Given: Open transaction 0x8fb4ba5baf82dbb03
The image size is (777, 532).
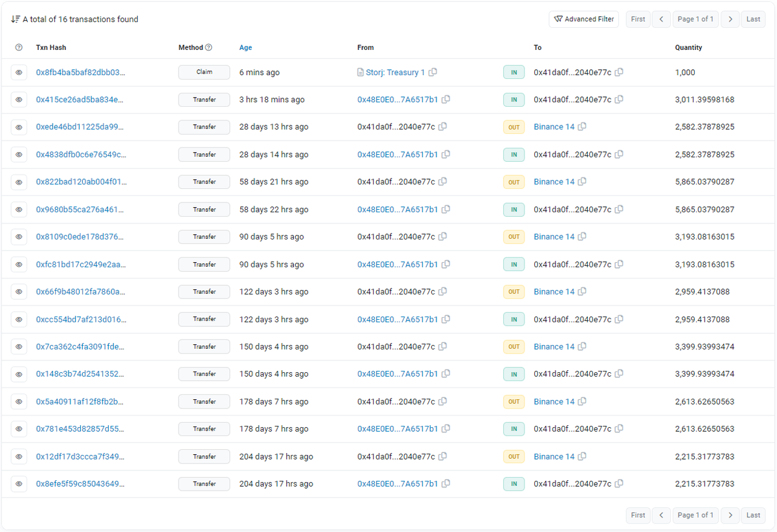Looking at the screenshot, I should click(x=81, y=72).
